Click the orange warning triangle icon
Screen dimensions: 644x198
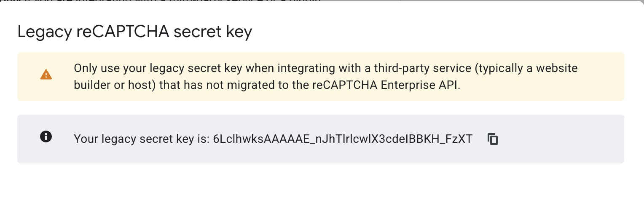[46, 75]
